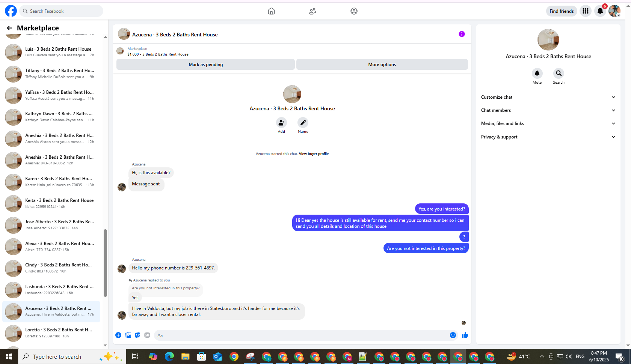Open the $1,000 Marketplace listing link

158,54
